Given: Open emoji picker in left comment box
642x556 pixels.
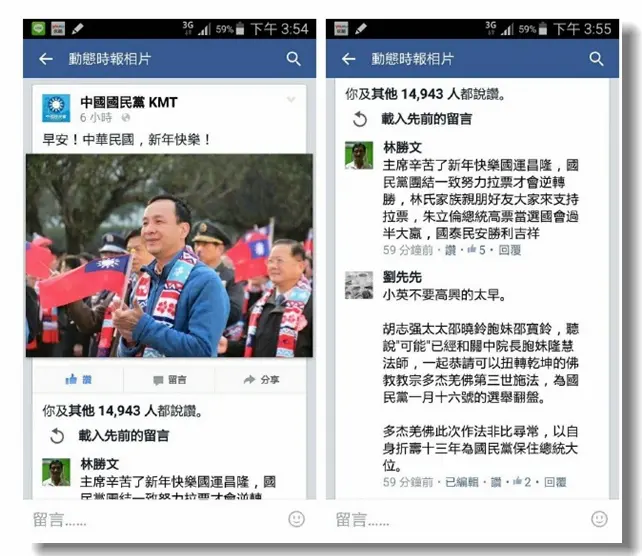Looking at the screenshot, I should pyautogui.click(x=296, y=519).
